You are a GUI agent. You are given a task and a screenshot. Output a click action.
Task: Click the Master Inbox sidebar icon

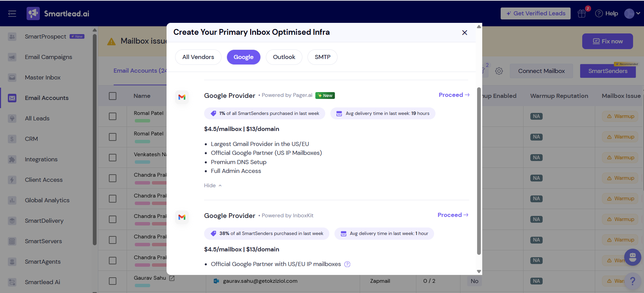12,77
